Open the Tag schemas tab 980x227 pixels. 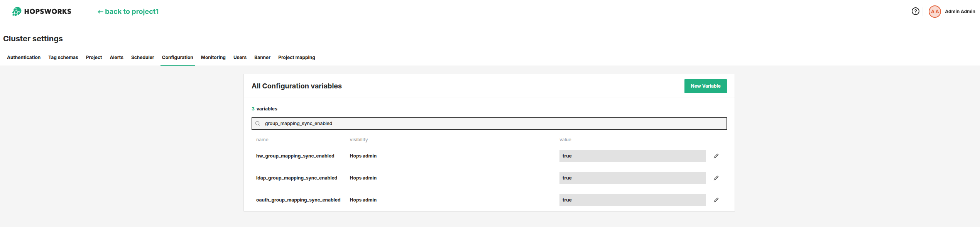click(x=63, y=58)
